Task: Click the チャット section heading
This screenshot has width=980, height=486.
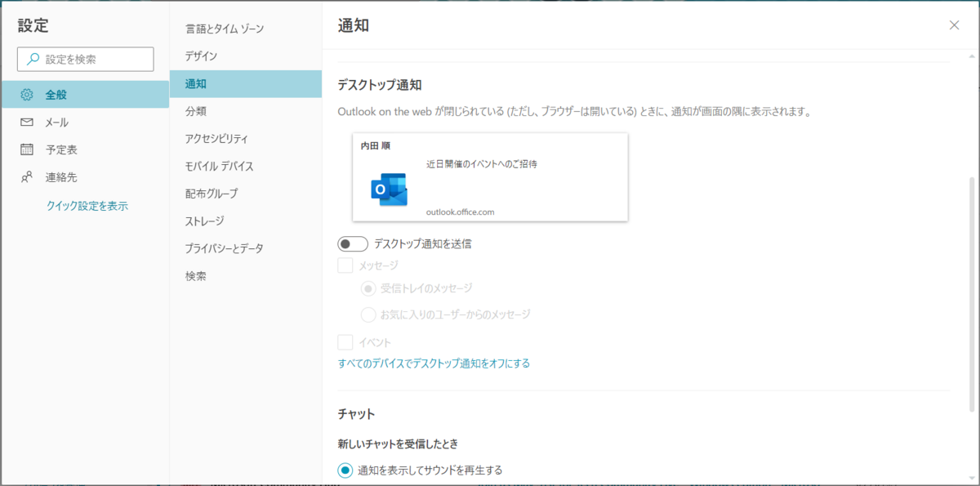Action: pos(357,414)
